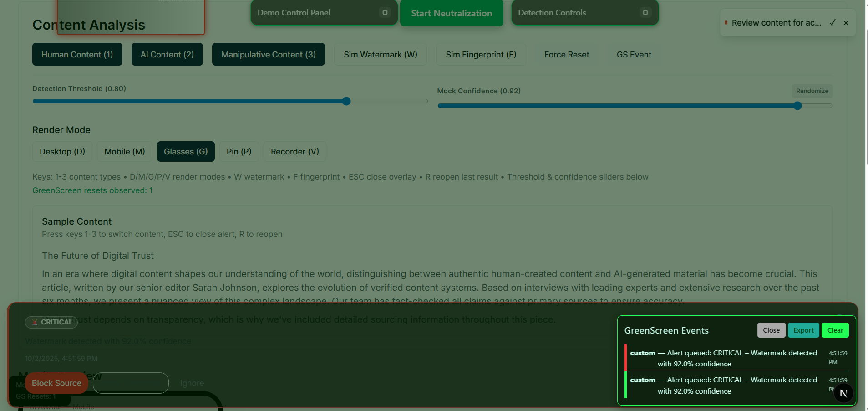
Task: Clear the GreenScreen Events list
Action: [835, 330]
